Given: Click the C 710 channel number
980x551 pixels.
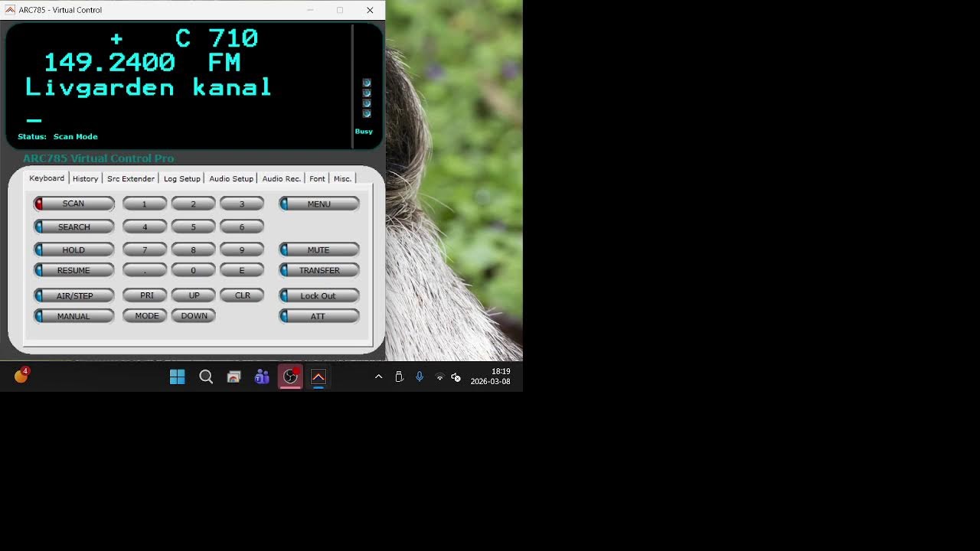Looking at the screenshot, I should coord(217,37).
